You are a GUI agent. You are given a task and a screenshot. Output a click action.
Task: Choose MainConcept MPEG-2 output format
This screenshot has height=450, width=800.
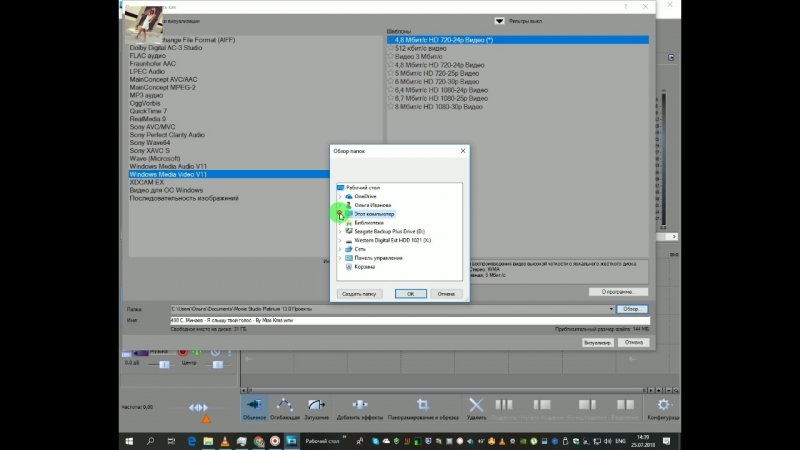(x=162, y=87)
